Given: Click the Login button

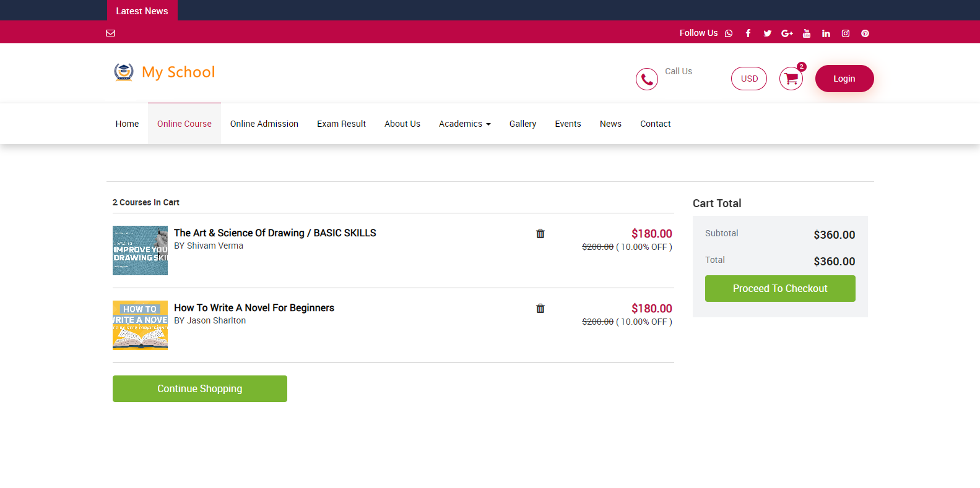Looking at the screenshot, I should coord(844,79).
